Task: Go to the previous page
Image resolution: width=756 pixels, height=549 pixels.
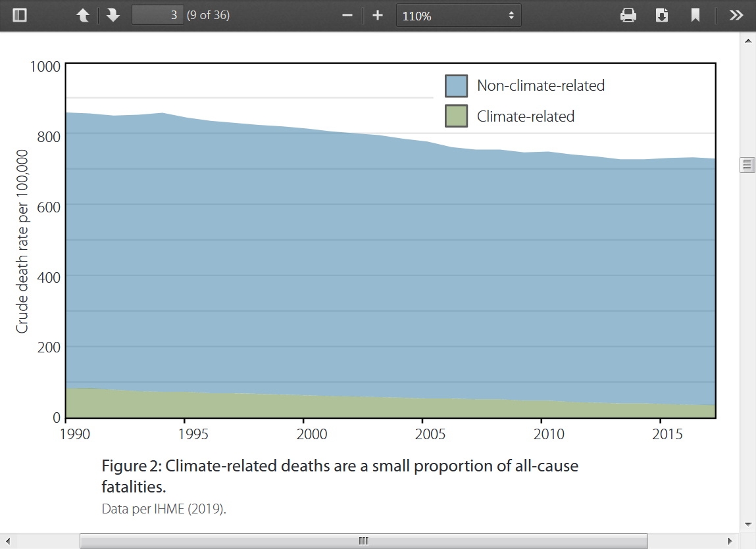Action: [x=83, y=15]
